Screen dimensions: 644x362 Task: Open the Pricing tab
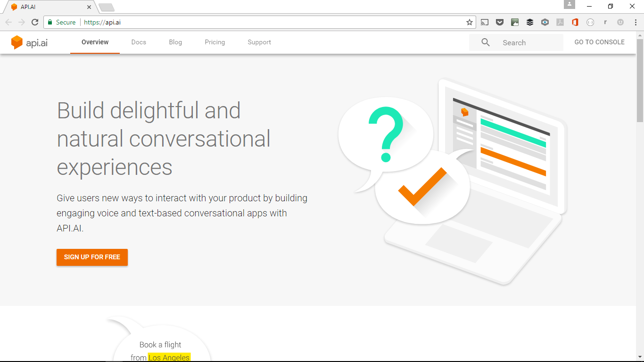click(x=215, y=42)
